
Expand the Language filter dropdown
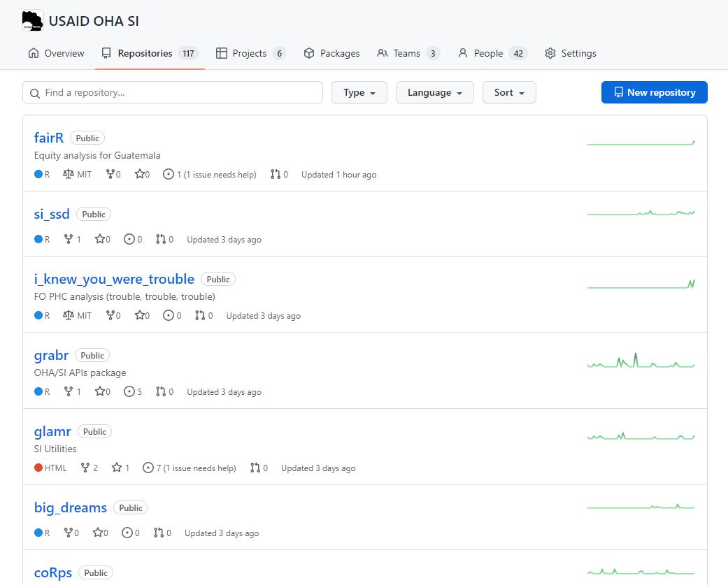click(x=434, y=92)
